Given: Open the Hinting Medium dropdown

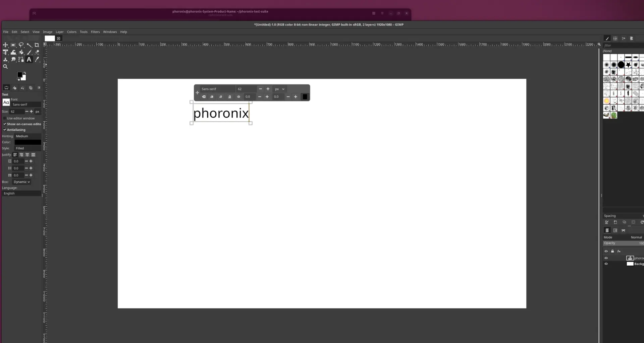Looking at the screenshot, I should point(28,136).
